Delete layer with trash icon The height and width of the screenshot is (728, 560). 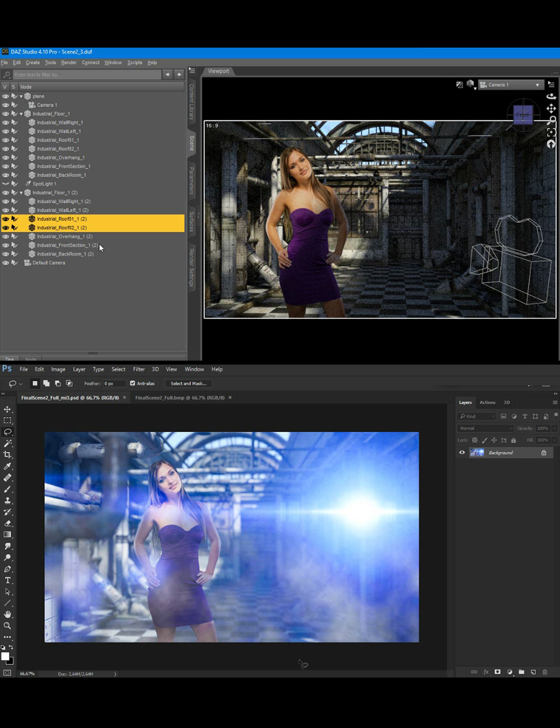pos(545,672)
